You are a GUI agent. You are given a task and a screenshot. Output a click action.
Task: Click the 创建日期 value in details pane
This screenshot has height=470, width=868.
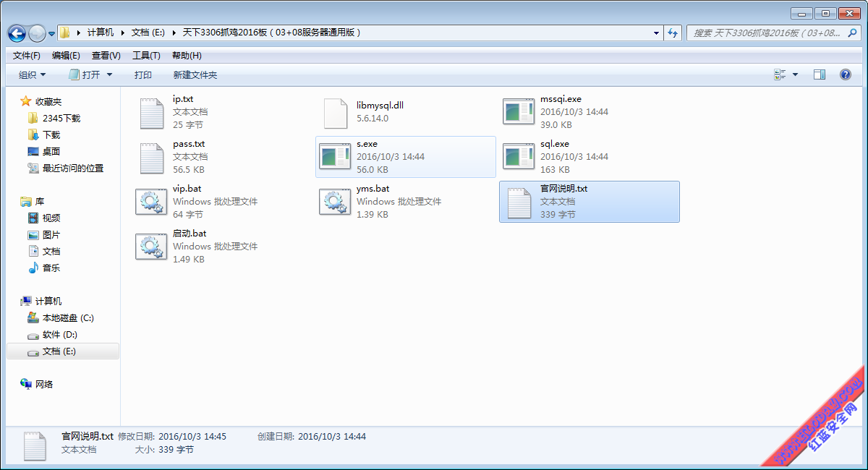tap(332, 436)
